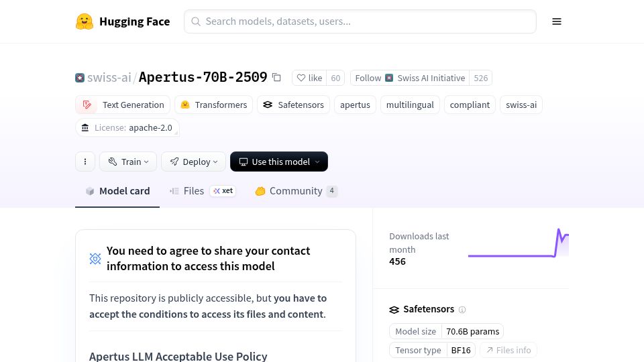This screenshot has width=644, height=362.
Task: Like this model with heart button
Action: pyautogui.click(x=309, y=78)
